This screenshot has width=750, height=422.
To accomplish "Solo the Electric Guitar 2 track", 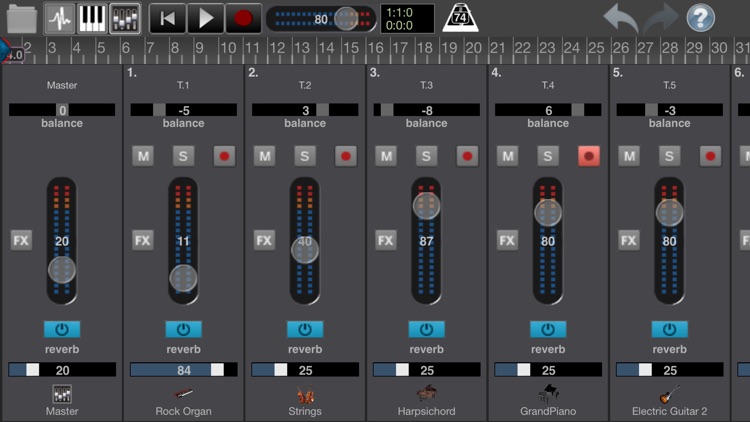I will pos(669,156).
